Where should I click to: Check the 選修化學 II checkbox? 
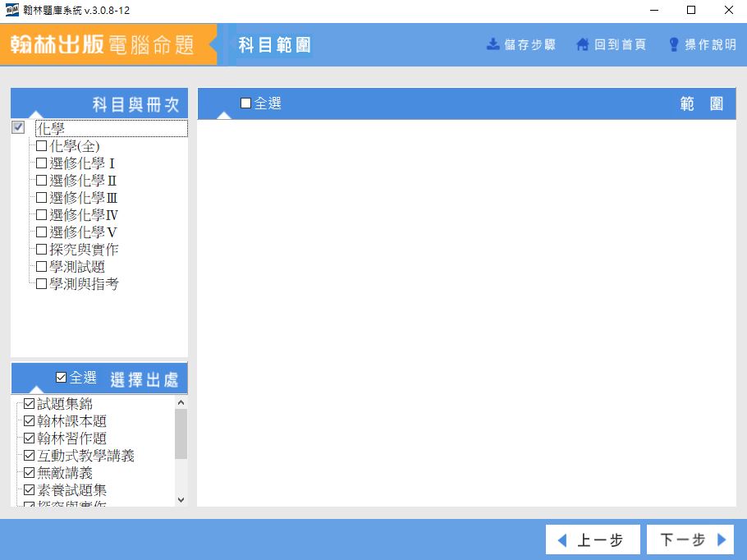point(41,180)
